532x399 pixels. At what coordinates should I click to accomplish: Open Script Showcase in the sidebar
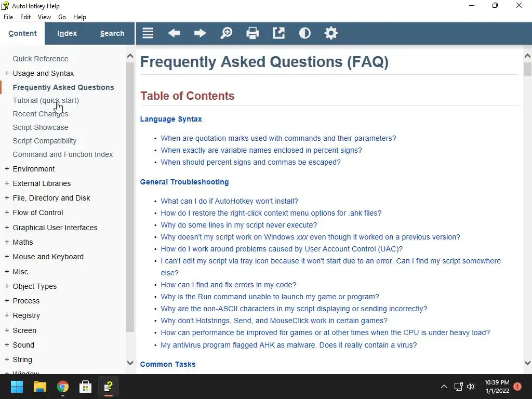tap(41, 127)
